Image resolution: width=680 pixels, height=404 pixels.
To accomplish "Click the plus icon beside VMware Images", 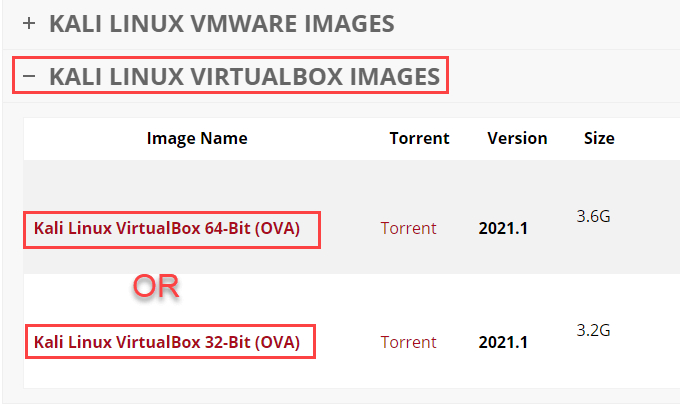I will [x=29, y=22].
